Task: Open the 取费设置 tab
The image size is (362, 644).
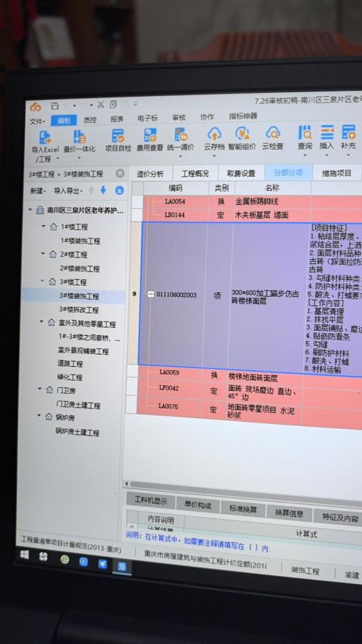Action: [x=242, y=173]
